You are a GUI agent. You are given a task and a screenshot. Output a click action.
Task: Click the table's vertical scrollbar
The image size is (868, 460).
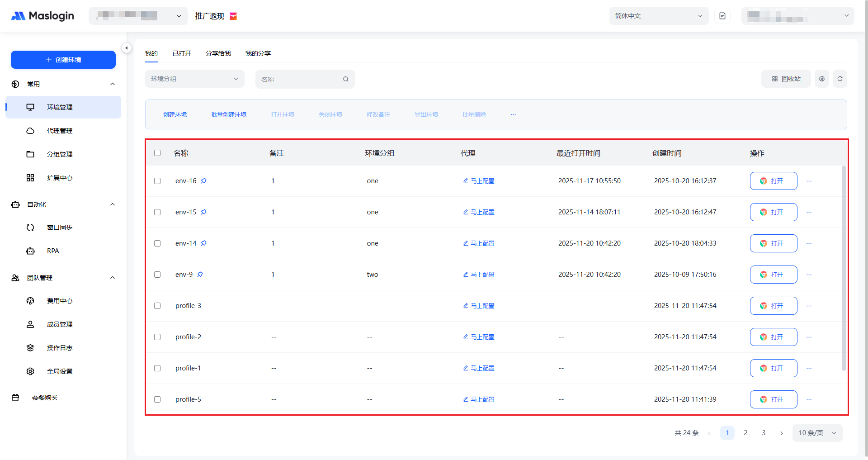843,268
